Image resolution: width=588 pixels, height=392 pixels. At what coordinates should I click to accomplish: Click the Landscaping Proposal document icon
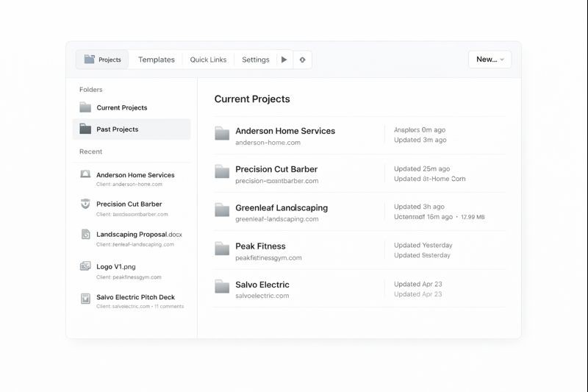pyautogui.click(x=85, y=234)
